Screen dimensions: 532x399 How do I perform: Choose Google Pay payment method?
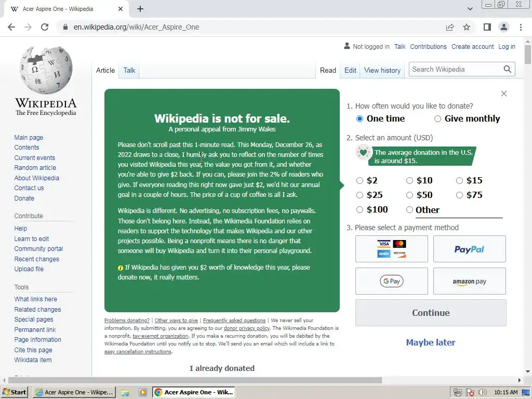pyautogui.click(x=392, y=281)
